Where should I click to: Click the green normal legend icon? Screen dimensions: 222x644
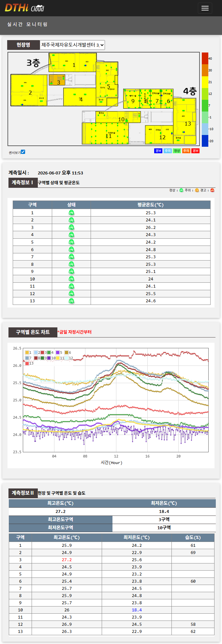pyautogui.click(x=182, y=190)
